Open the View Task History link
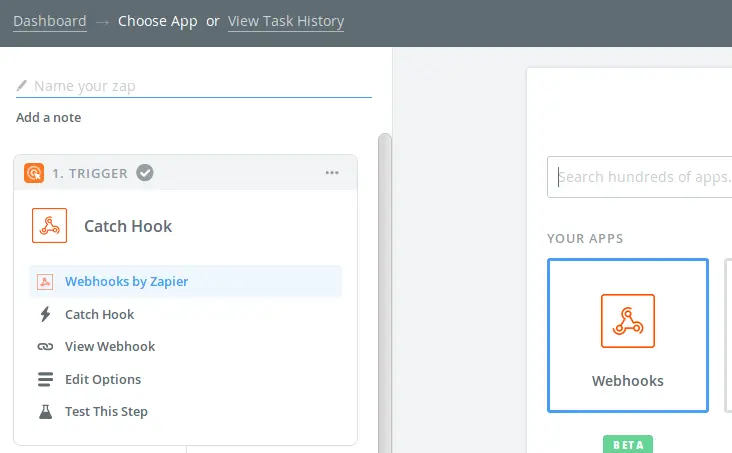Screen dimensions: 732x453 tap(286, 21)
